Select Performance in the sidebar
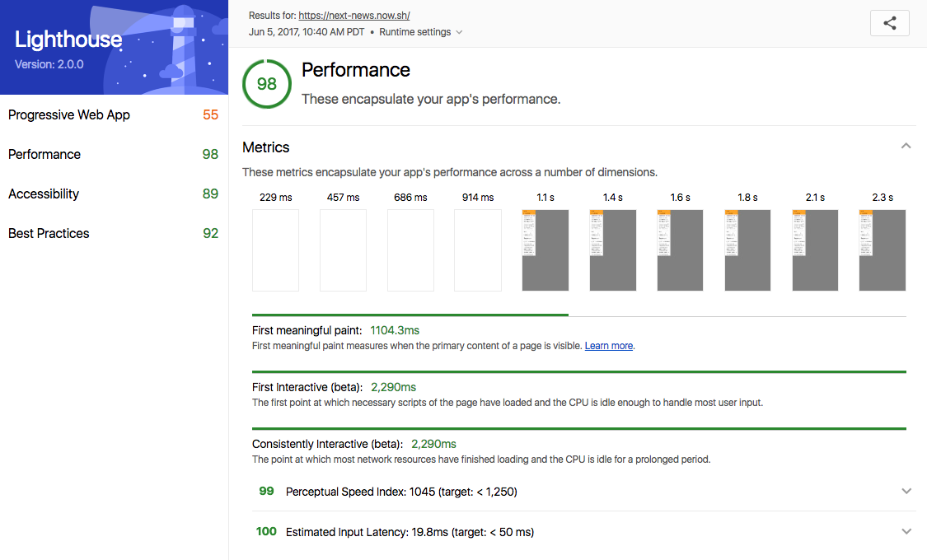 (x=44, y=155)
